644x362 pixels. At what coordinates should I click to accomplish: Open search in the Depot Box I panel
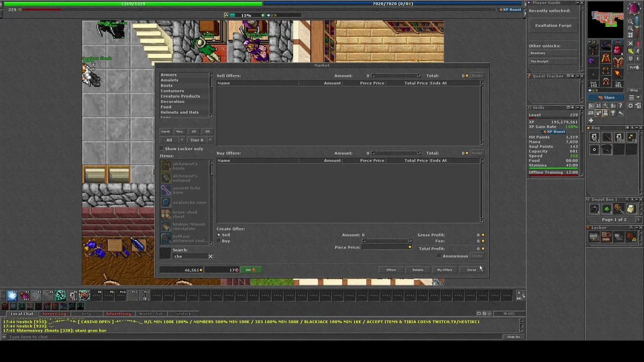click(x=627, y=199)
